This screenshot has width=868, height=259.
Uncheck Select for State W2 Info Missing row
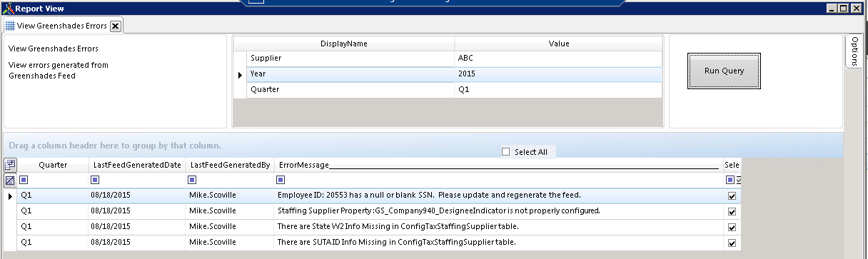(x=732, y=227)
